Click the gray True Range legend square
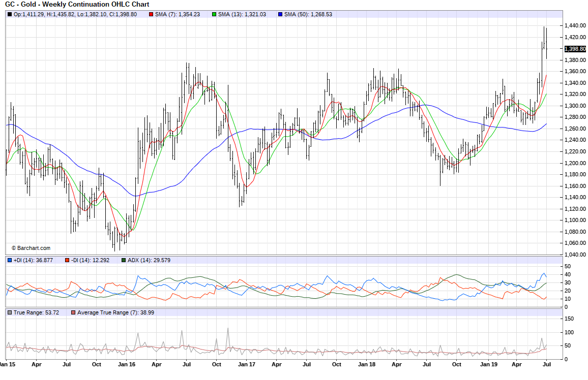Viewport: 588px width, 380px height. pyautogui.click(x=10, y=312)
